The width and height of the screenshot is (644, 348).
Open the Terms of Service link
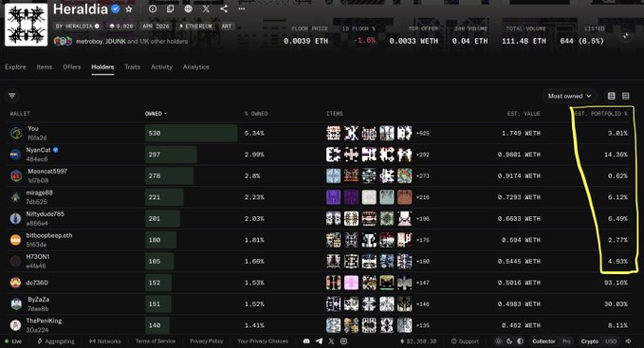(x=156, y=341)
